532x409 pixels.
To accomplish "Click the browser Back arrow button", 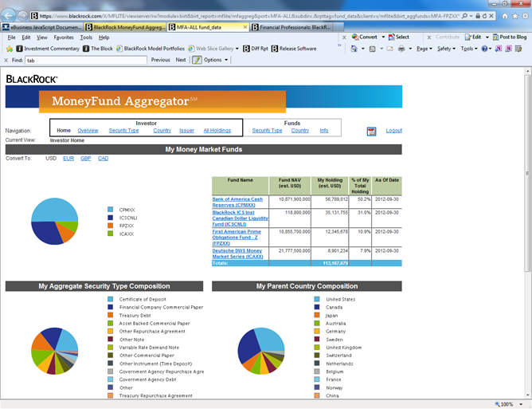I will click(x=9, y=15).
